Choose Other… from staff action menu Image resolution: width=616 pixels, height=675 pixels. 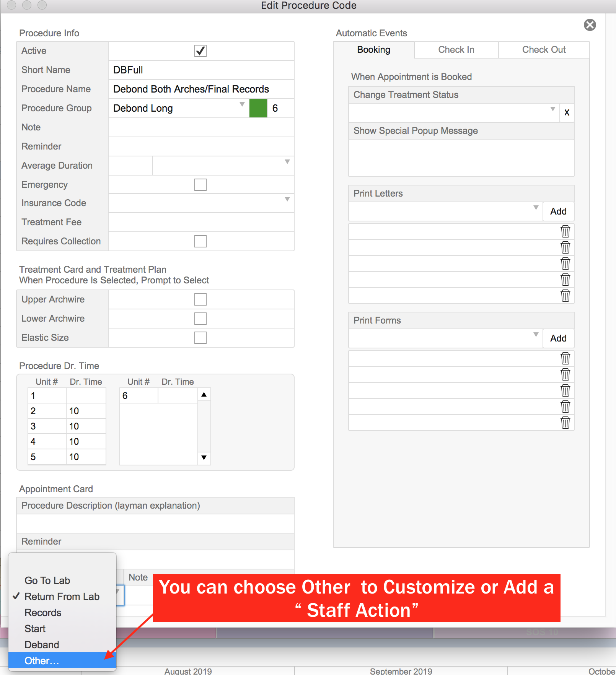[x=42, y=661]
